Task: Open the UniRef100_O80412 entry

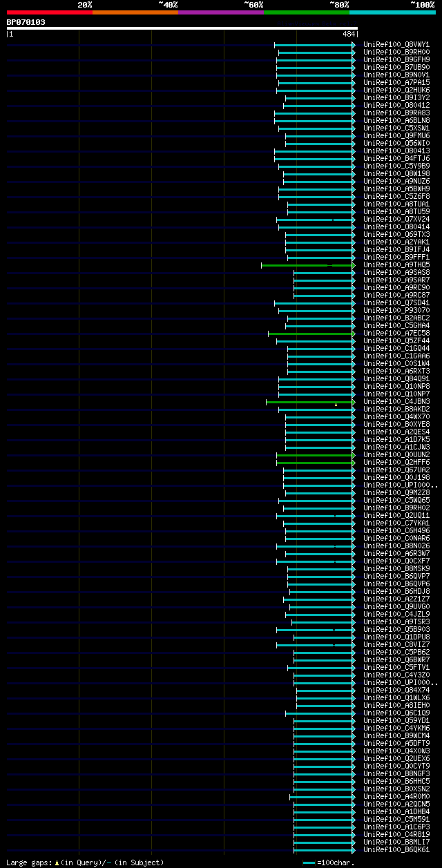Action: tap(396, 105)
